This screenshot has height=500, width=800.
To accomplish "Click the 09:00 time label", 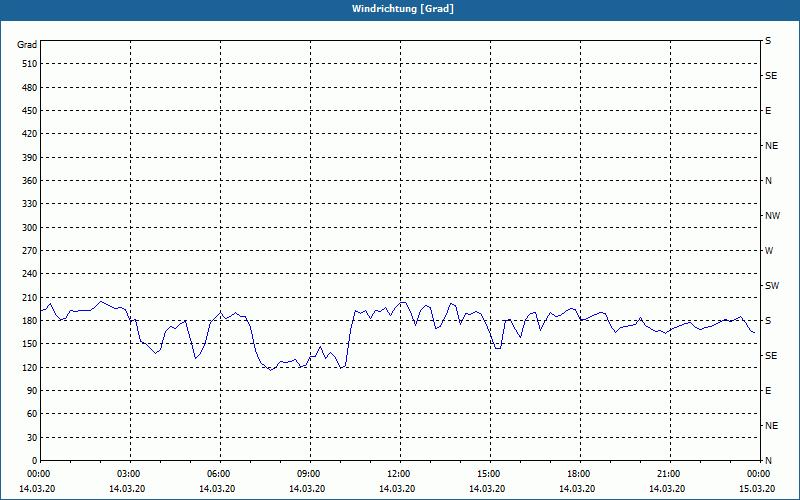I will [x=310, y=474].
